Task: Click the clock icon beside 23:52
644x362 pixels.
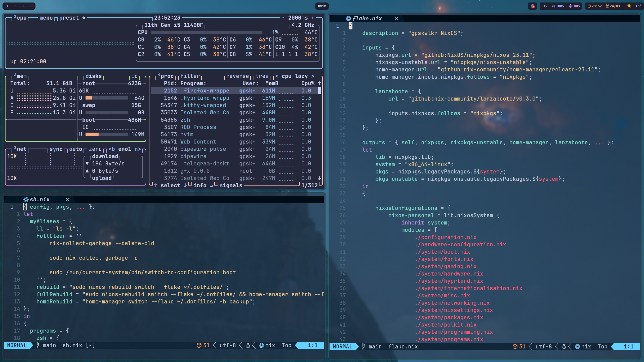Action: tap(589, 6)
